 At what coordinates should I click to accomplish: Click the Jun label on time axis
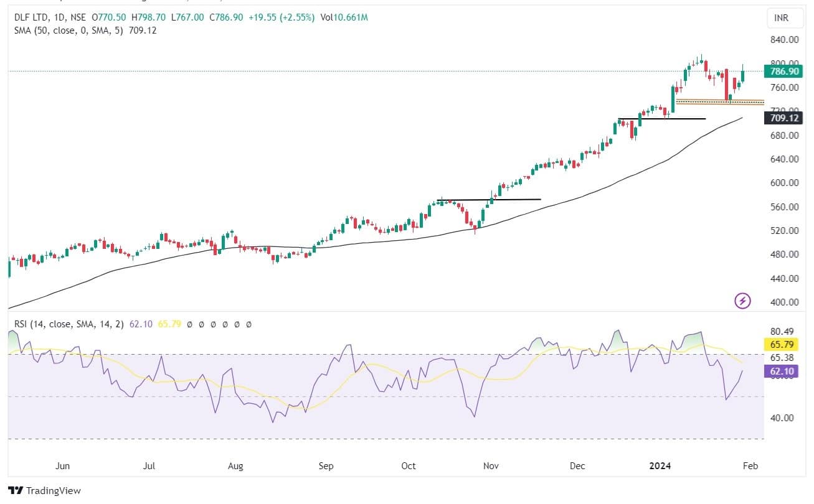click(x=62, y=466)
